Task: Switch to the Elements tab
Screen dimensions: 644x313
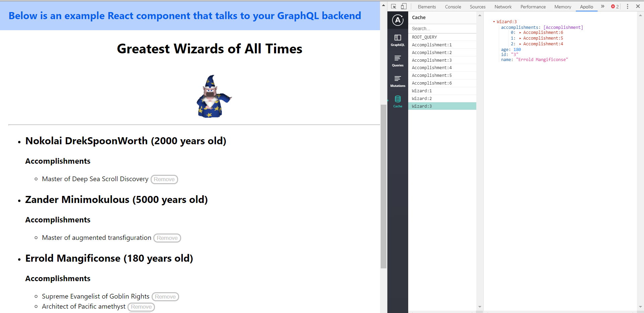Action: click(427, 7)
